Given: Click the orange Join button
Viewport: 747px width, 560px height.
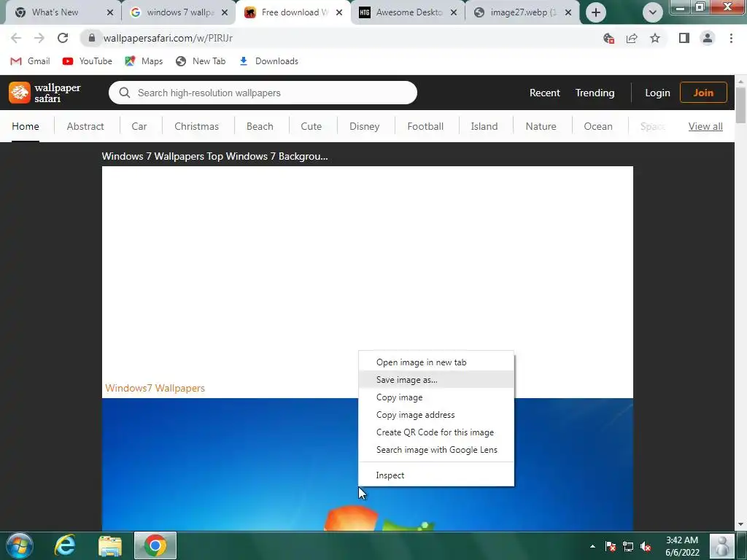Looking at the screenshot, I should pos(703,93).
